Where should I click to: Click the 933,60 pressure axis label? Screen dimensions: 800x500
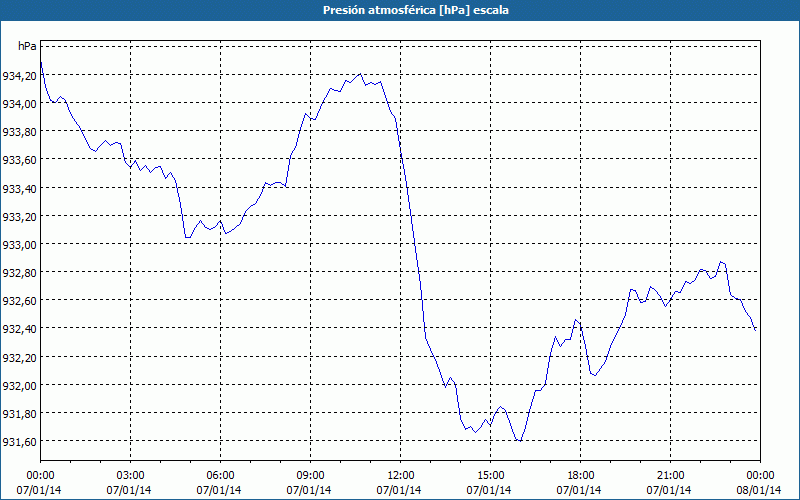point(19,160)
